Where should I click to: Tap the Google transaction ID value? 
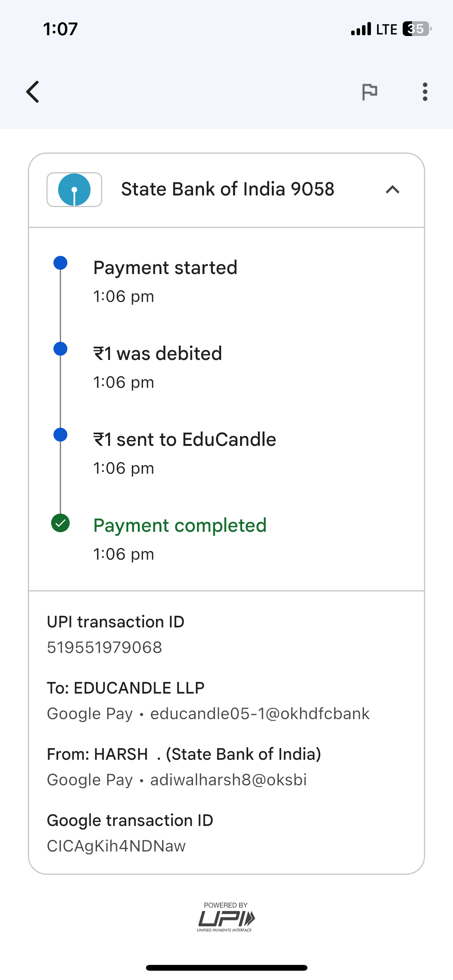click(116, 846)
